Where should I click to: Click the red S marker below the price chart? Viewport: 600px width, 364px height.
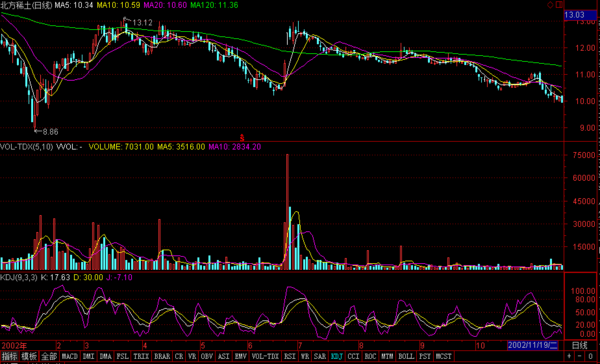pos(242,138)
